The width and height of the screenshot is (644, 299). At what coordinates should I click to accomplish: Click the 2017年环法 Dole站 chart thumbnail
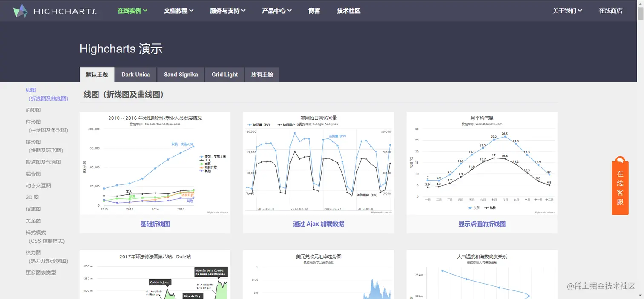(155, 275)
